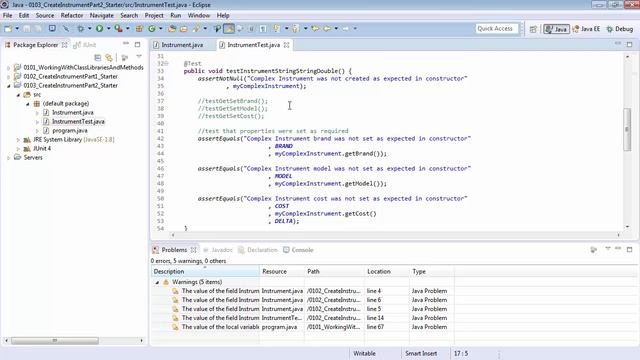Click the New file toolbar icon
This screenshot has width=640, height=360.
pyautogui.click(x=8, y=29)
